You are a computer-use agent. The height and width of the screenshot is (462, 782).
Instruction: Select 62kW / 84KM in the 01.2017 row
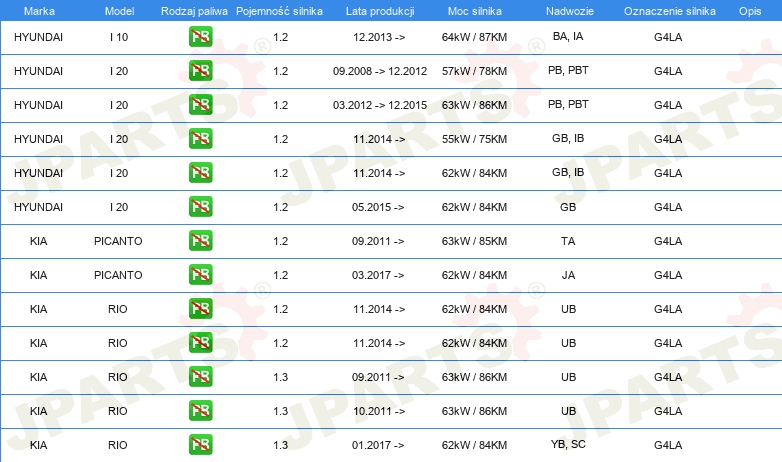click(x=474, y=445)
